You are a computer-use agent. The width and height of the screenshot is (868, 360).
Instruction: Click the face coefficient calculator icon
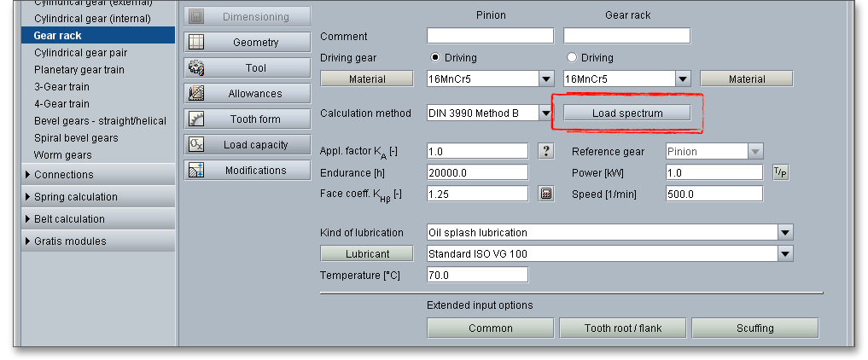click(547, 194)
